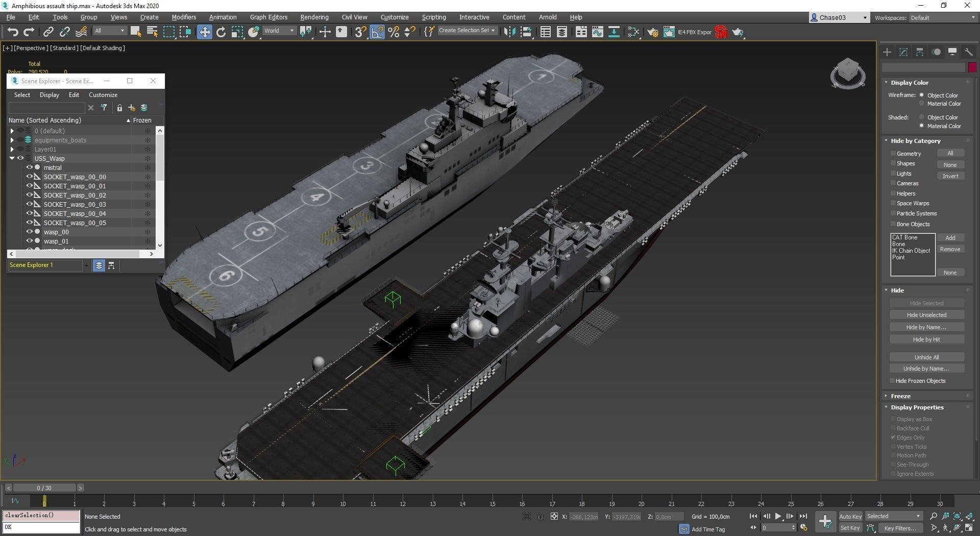Click the Undo arrow icon
This screenshot has width=980, height=536.
point(13,32)
